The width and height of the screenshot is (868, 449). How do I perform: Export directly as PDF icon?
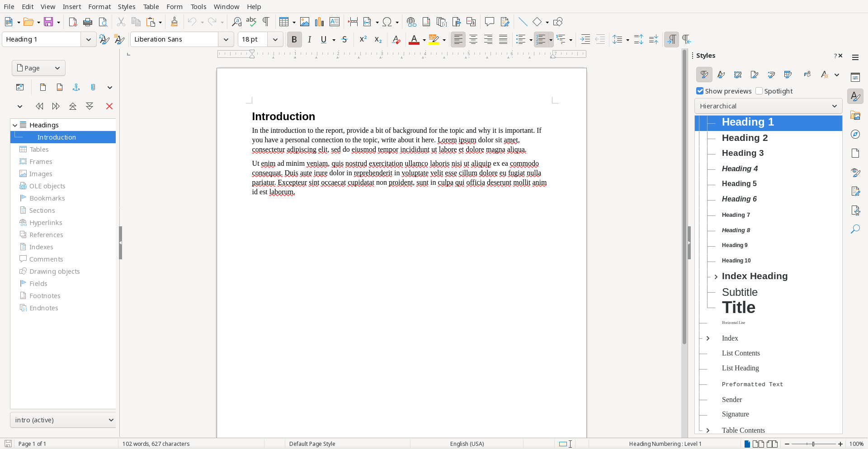click(73, 22)
